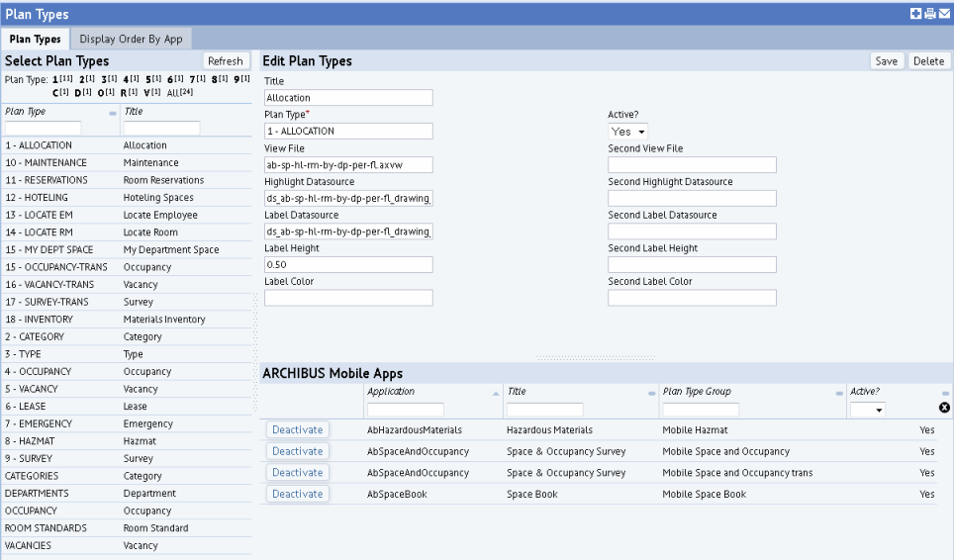The image size is (954, 560).
Task: Deactivate Mobile Space and Occupancy trans row
Action: coord(298,473)
